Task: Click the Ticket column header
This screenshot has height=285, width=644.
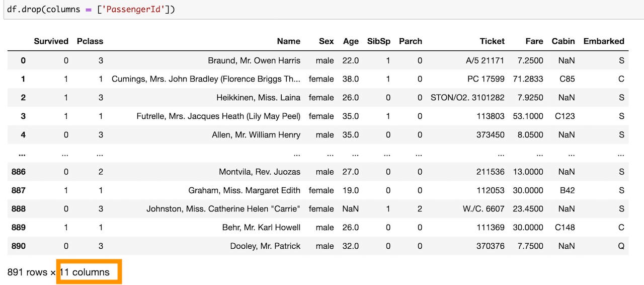Action: click(492, 41)
